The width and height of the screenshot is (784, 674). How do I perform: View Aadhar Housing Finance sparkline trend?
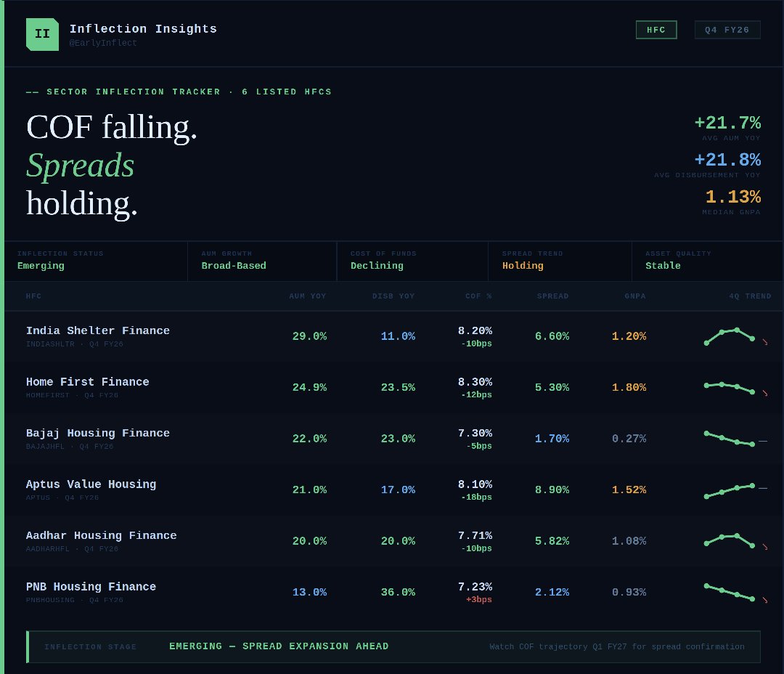point(729,540)
